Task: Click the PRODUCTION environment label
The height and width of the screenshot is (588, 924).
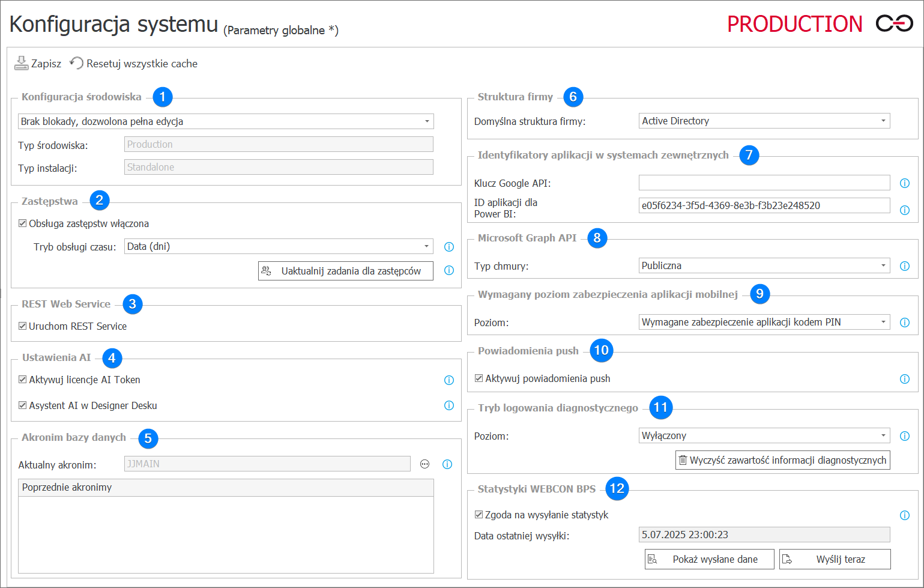Action: tap(795, 24)
